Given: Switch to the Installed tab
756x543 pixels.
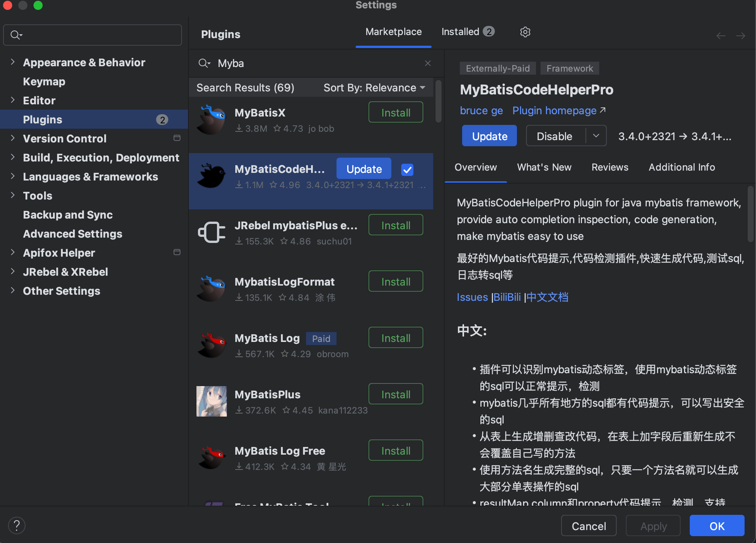Looking at the screenshot, I should pos(467,32).
